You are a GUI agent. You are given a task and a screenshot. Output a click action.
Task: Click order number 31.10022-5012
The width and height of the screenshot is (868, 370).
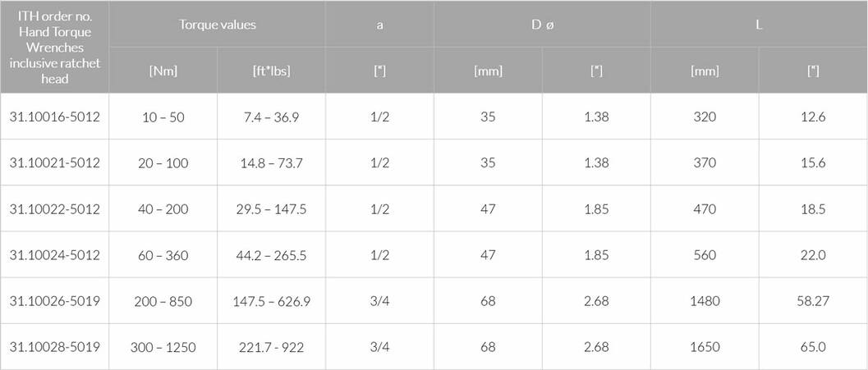point(54,209)
